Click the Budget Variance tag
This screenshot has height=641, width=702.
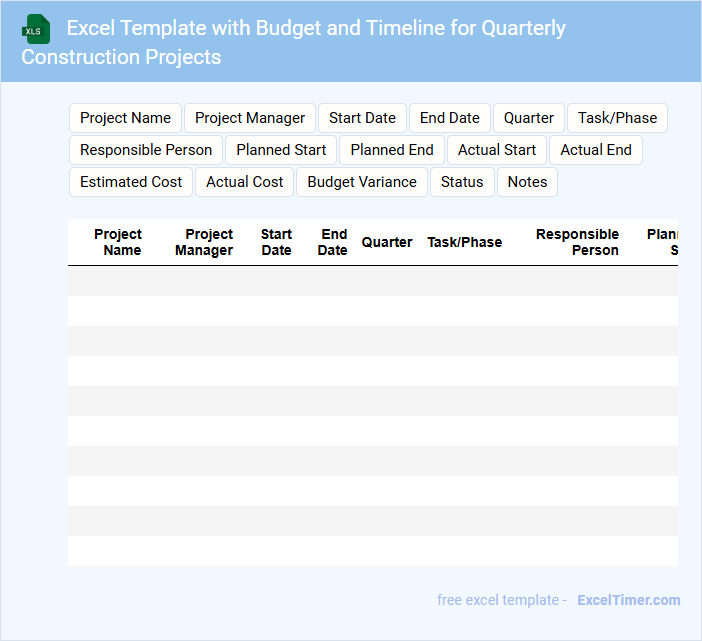[x=362, y=182]
